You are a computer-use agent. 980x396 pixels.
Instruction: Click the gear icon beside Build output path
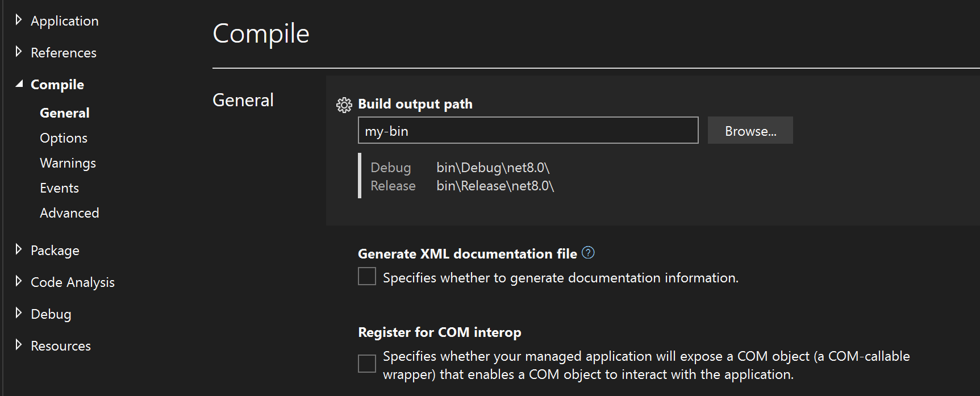pyautogui.click(x=344, y=105)
